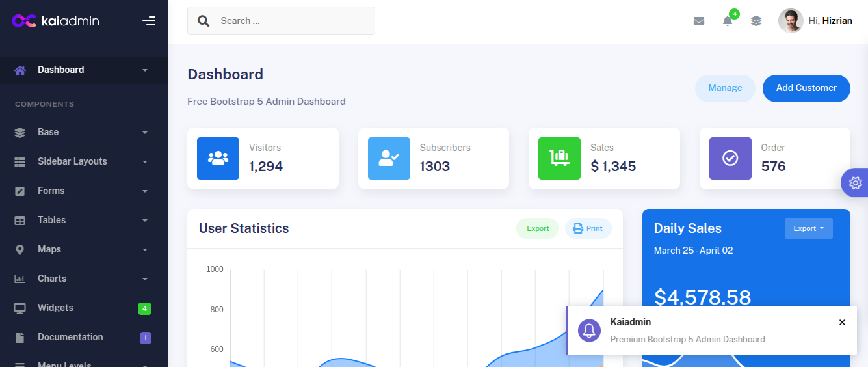868x367 pixels.
Task: Click the Subscribers user-check icon
Action: click(389, 158)
